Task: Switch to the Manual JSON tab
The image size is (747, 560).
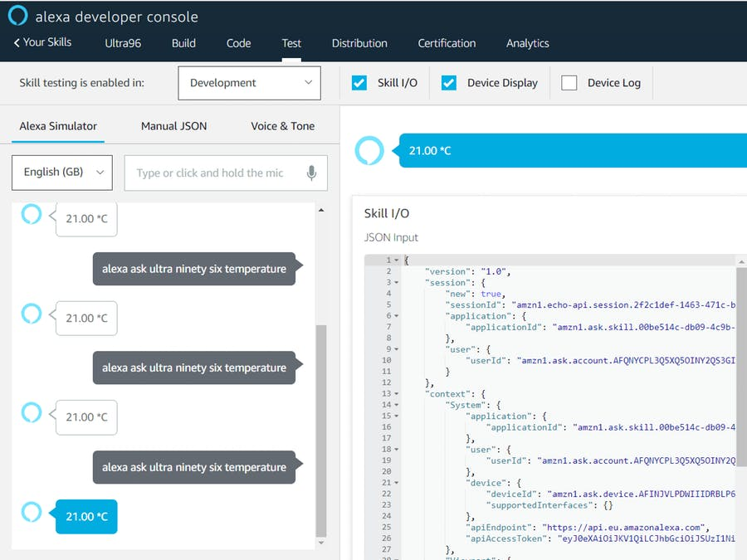Action: (x=173, y=126)
